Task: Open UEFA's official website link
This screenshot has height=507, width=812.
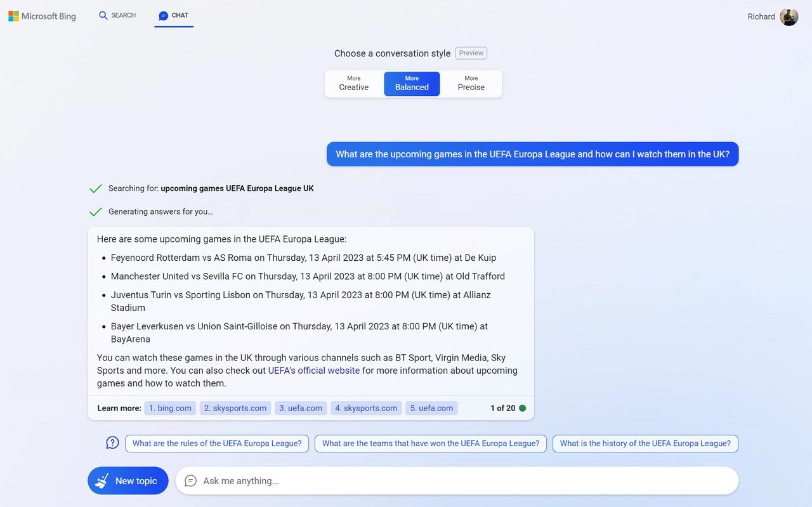Action: point(314,371)
